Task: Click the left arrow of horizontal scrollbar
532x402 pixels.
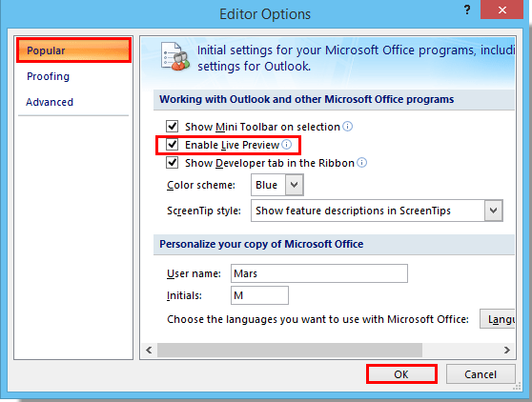Action: coord(149,350)
